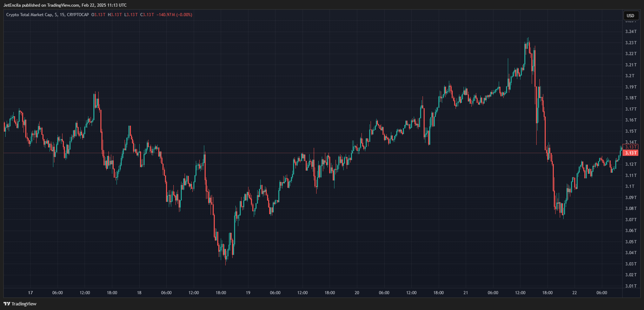Click date label 22 on the time axis

tap(575, 293)
